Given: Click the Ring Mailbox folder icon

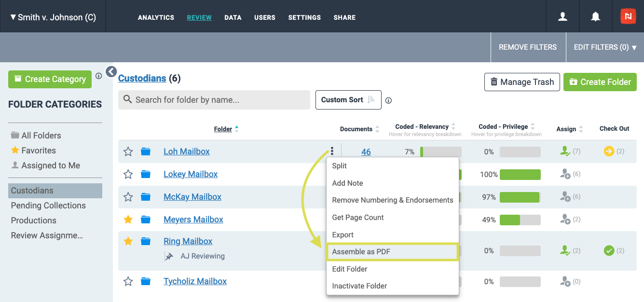Looking at the screenshot, I should click(146, 241).
